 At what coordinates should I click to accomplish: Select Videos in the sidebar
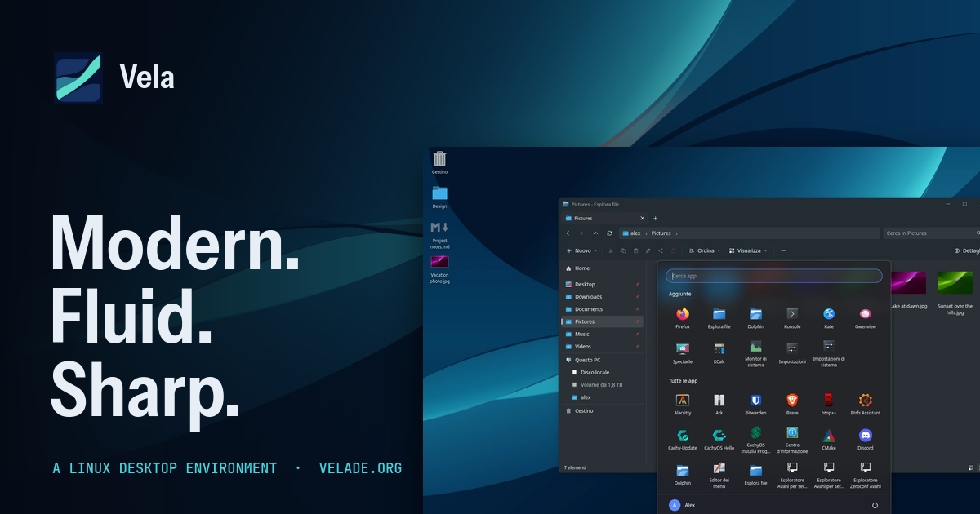[602, 347]
